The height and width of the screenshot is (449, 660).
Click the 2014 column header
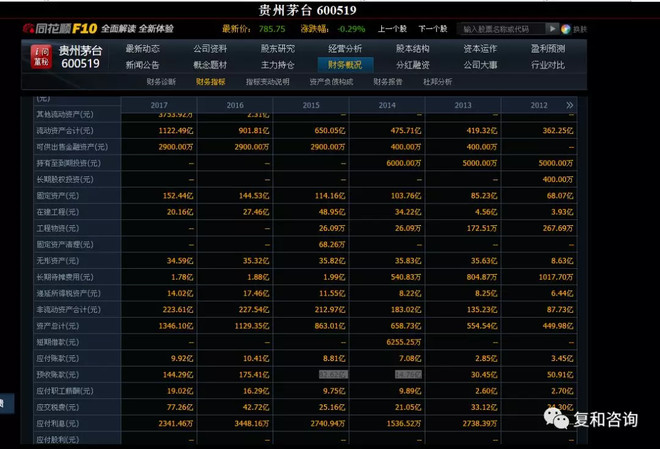click(387, 105)
